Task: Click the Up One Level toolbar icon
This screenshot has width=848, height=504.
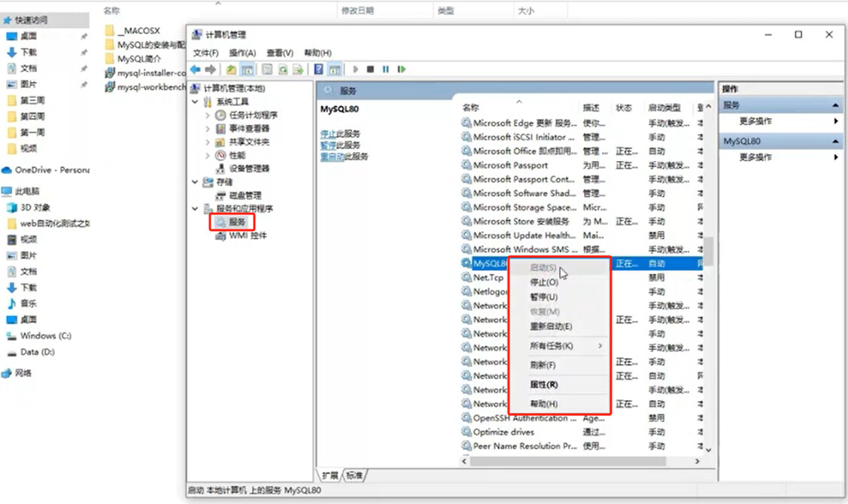Action: click(231, 69)
